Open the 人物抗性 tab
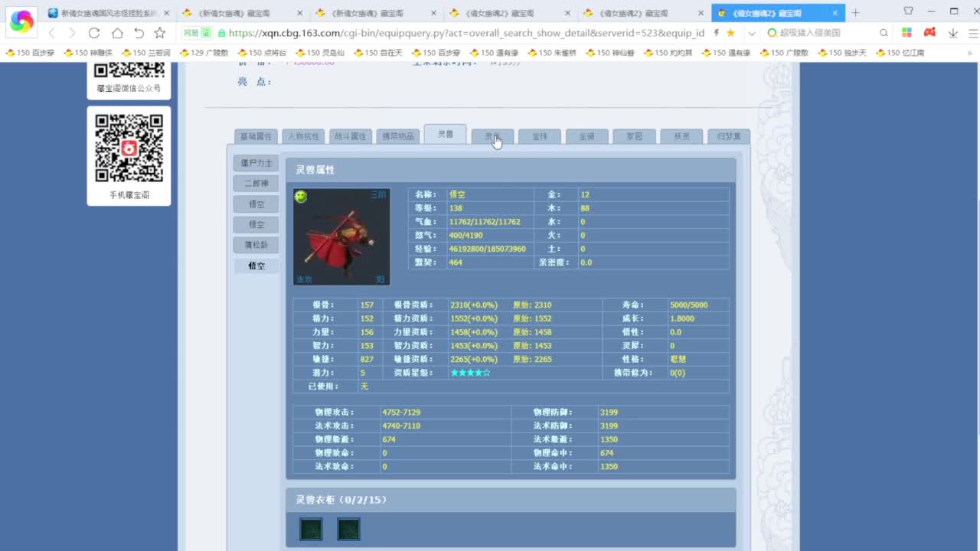 303,136
